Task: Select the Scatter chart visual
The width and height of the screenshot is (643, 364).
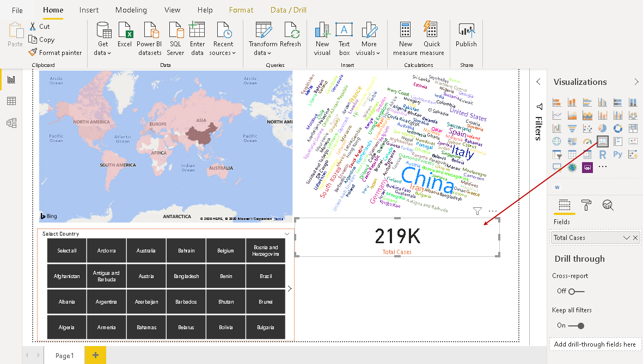Action: click(x=587, y=128)
